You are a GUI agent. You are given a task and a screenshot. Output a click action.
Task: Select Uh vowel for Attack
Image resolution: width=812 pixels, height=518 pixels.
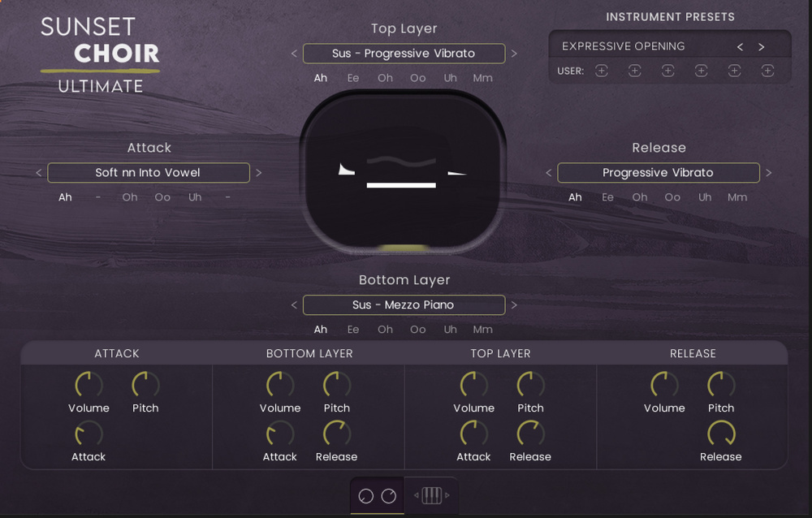[x=195, y=197]
